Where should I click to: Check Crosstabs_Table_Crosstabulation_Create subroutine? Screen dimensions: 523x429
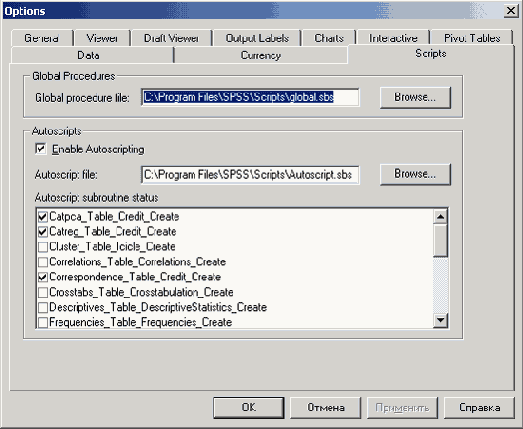(x=43, y=292)
